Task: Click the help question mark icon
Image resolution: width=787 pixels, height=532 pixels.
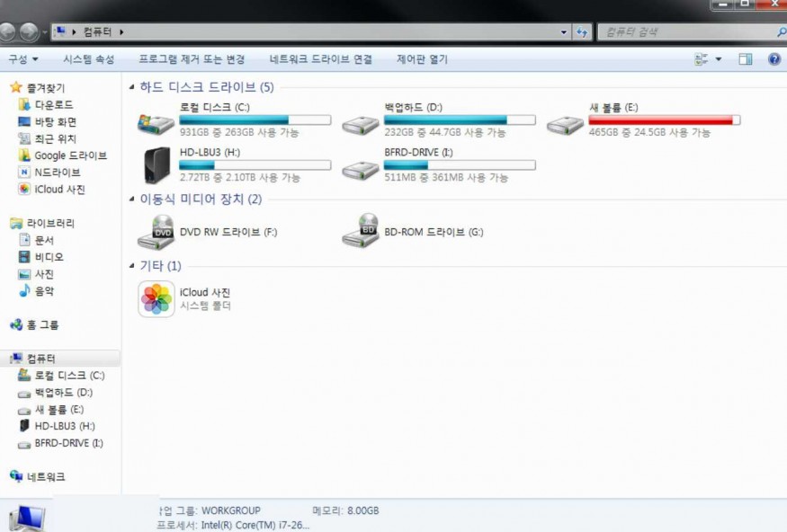Action: [x=774, y=59]
